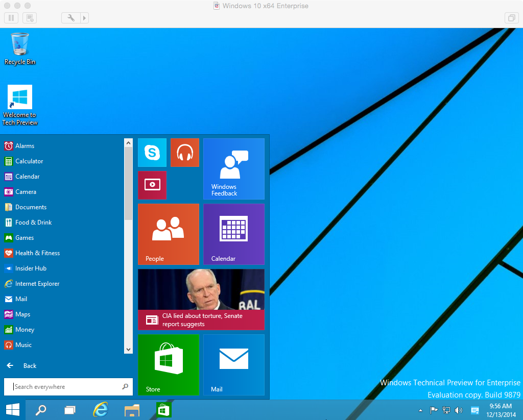Image resolution: width=523 pixels, height=420 pixels.
Task: Expand the arrow beside the wrench
Action: click(84, 18)
